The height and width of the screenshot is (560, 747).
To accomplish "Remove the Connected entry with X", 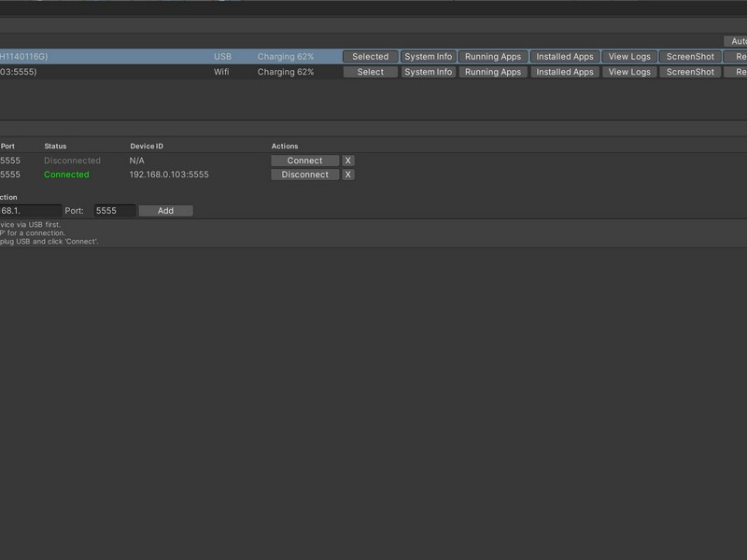I will (x=347, y=175).
